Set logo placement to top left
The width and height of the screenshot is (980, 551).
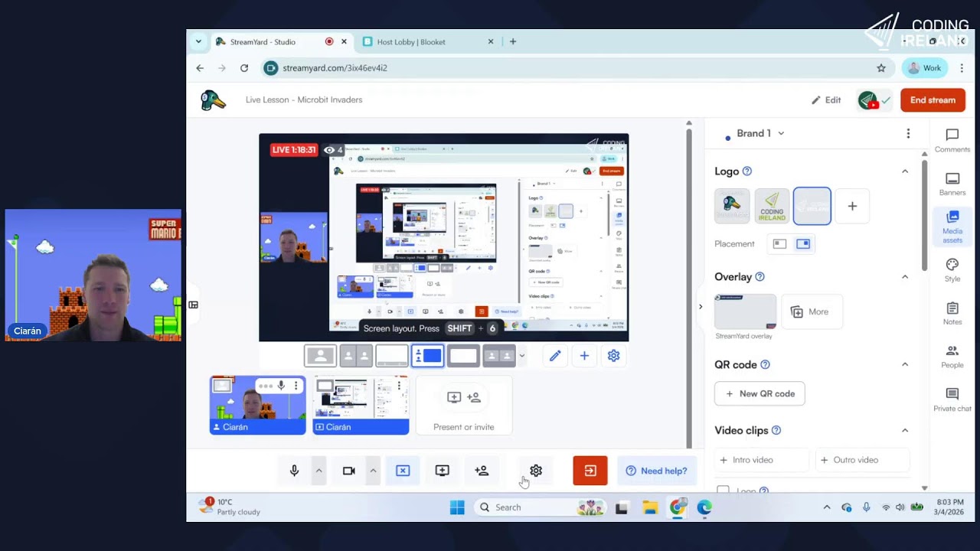pos(779,244)
